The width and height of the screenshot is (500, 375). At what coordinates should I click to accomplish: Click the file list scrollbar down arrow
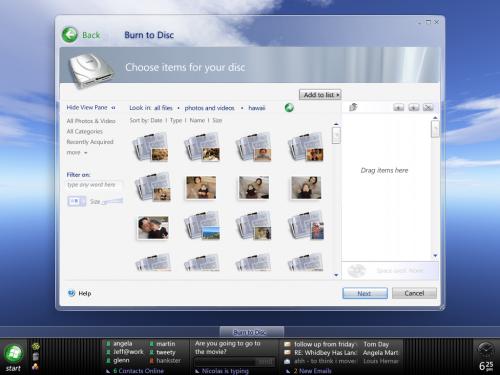point(336,275)
